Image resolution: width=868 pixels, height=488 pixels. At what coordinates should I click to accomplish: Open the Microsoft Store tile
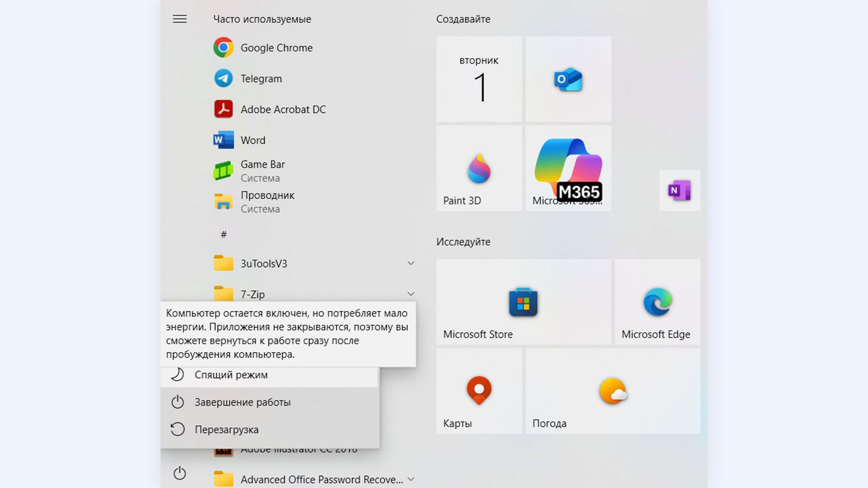(524, 301)
